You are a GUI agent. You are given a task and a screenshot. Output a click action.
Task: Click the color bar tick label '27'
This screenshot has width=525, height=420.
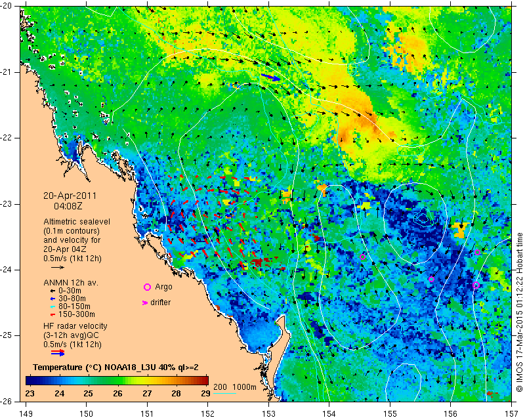tap(146, 393)
